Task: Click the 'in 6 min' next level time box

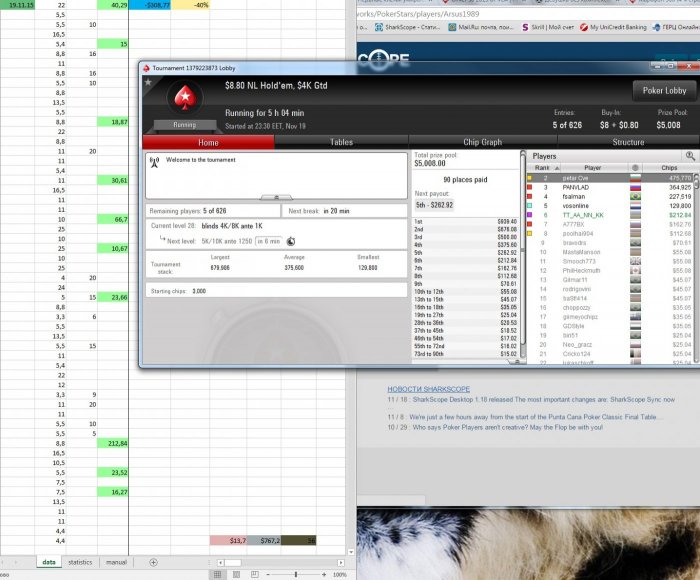Action: tap(268, 242)
